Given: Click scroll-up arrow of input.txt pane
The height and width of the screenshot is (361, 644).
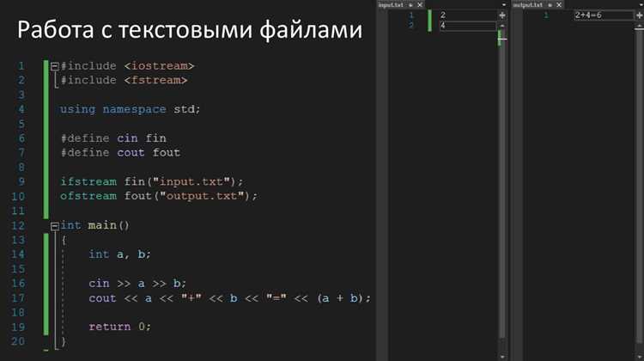Looking at the screenshot, I should point(502,26).
